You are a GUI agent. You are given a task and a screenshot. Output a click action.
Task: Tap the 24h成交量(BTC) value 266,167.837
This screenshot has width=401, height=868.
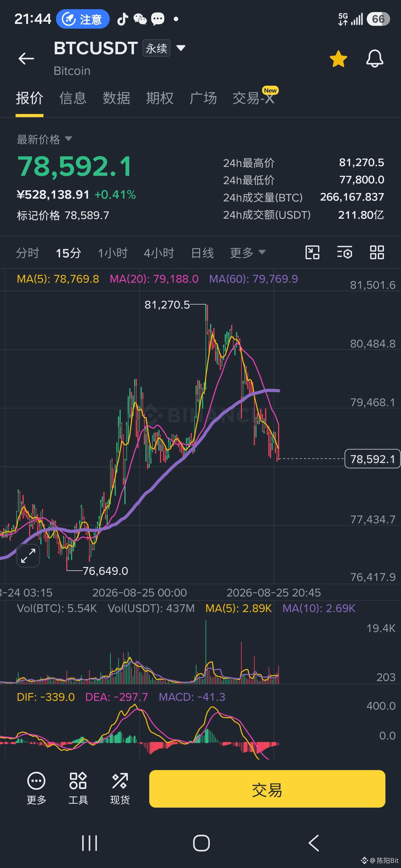pyautogui.click(x=352, y=197)
